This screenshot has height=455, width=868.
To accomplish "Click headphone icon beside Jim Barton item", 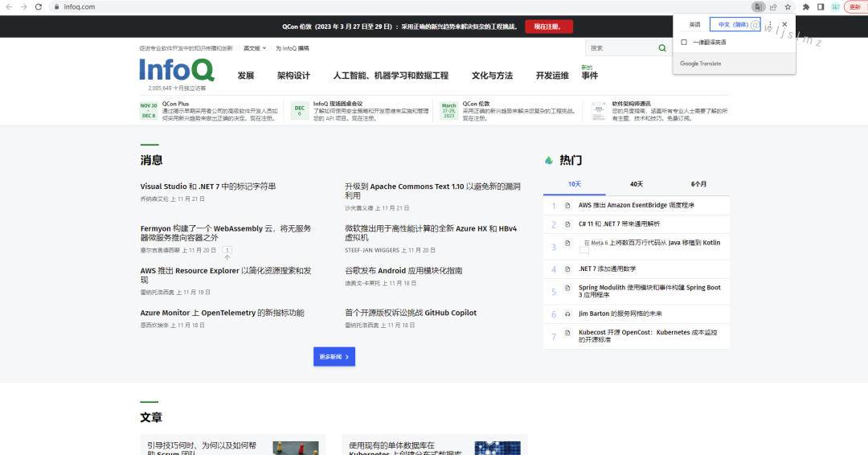I will [x=567, y=314].
